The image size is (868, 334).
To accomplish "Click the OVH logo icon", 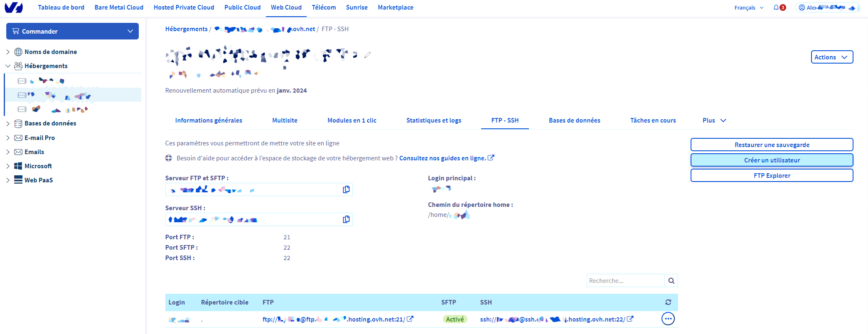I will (14, 7).
